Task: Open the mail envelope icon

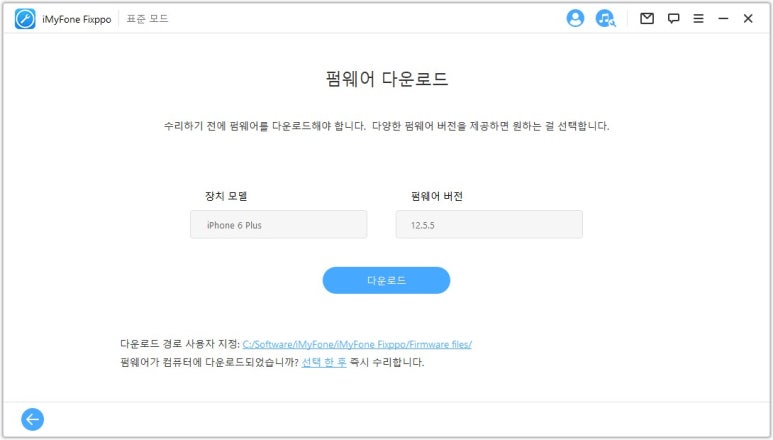Action: 647,19
